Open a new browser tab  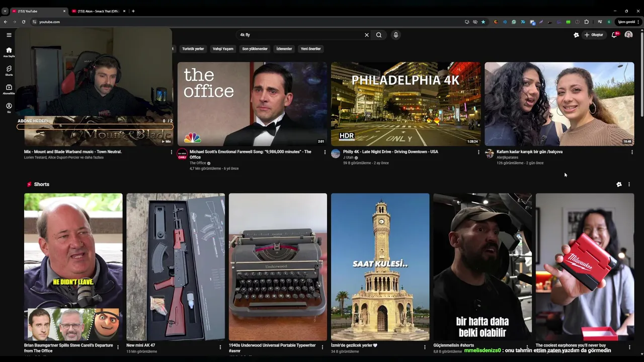click(x=133, y=11)
